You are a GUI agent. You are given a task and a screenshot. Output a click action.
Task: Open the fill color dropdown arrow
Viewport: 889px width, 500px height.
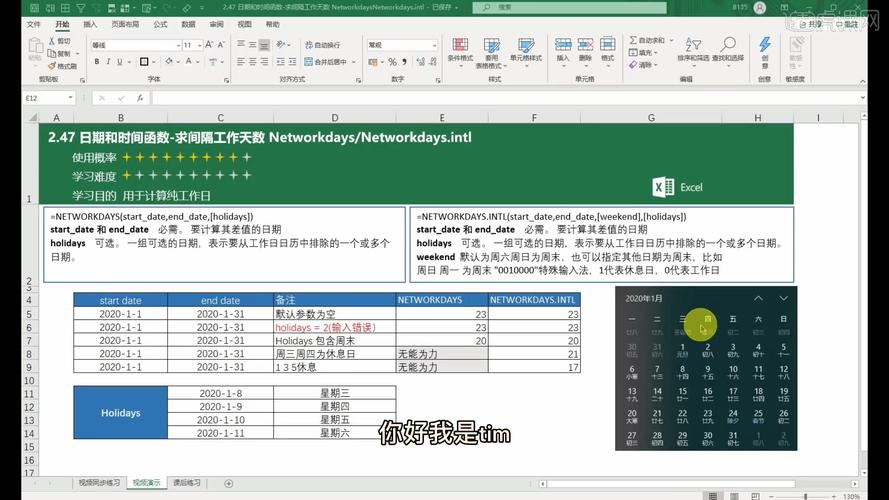click(x=177, y=62)
